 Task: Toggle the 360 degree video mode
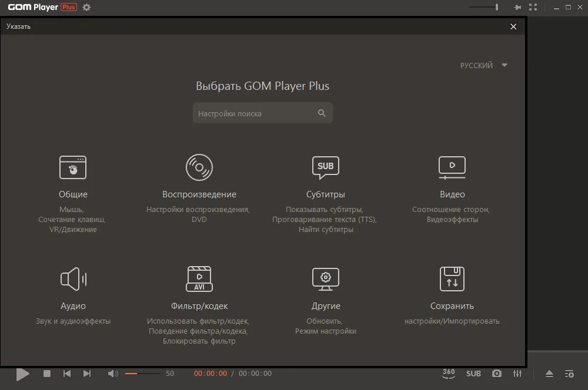click(x=449, y=374)
